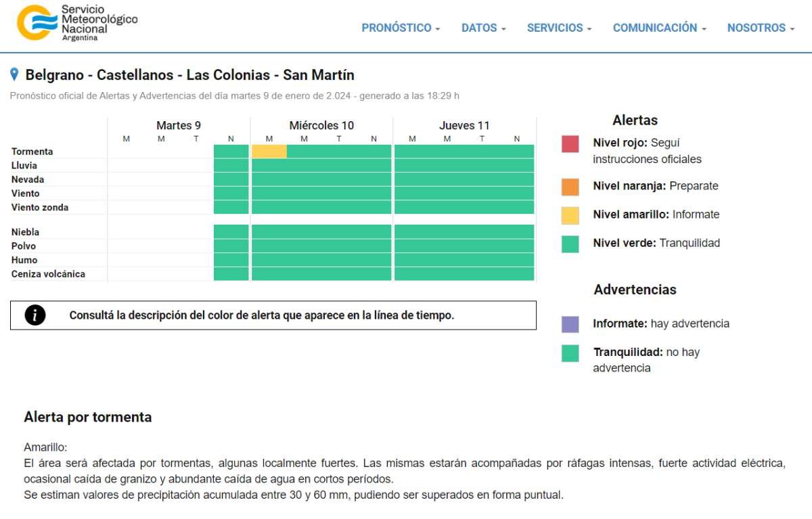Click the black information circle icon
This screenshot has height=519, width=812.
[35, 315]
